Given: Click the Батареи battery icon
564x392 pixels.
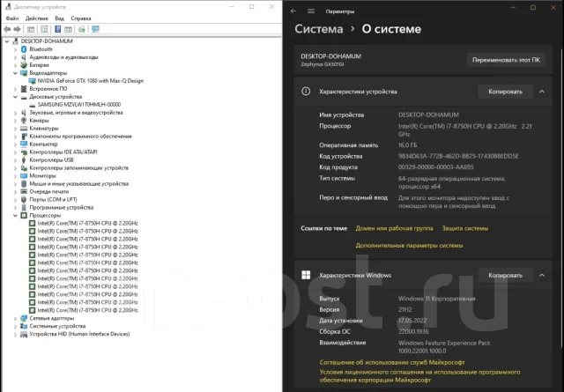Looking at the screenshot, I should [24, 65].
